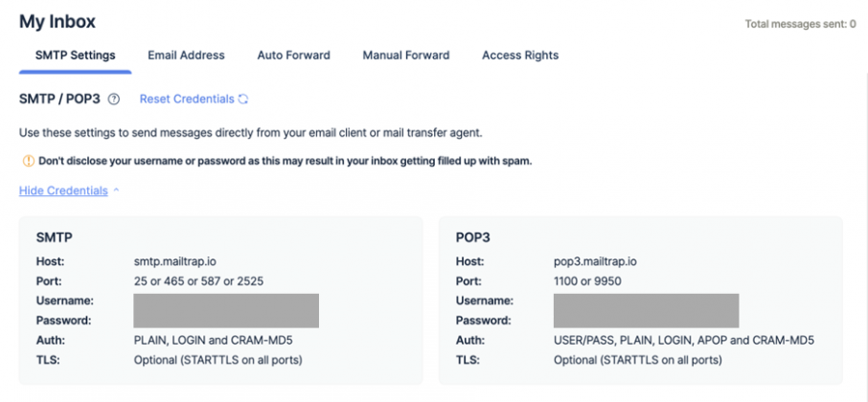Switch to the Email Address tab

tap(186, 56)
